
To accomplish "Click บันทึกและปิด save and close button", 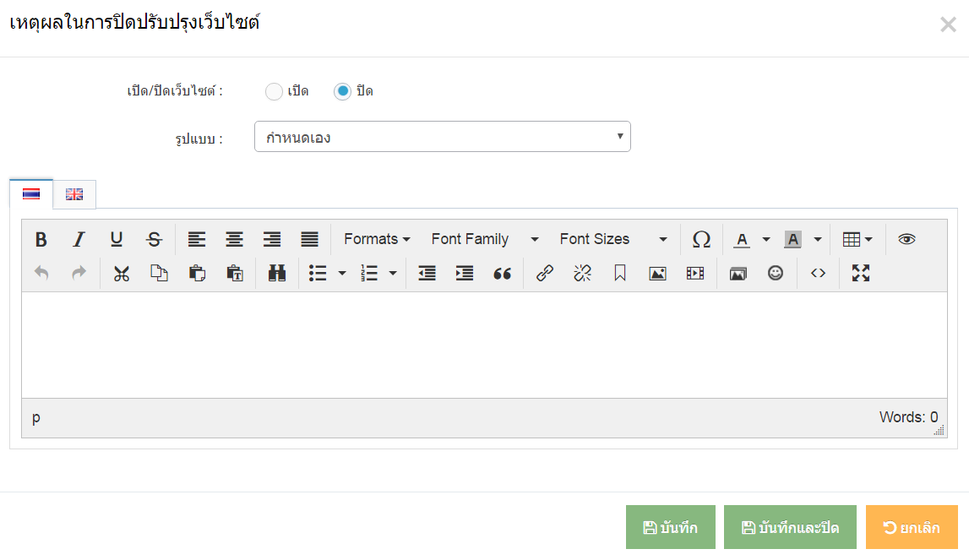I will click(x=791, y=527).
